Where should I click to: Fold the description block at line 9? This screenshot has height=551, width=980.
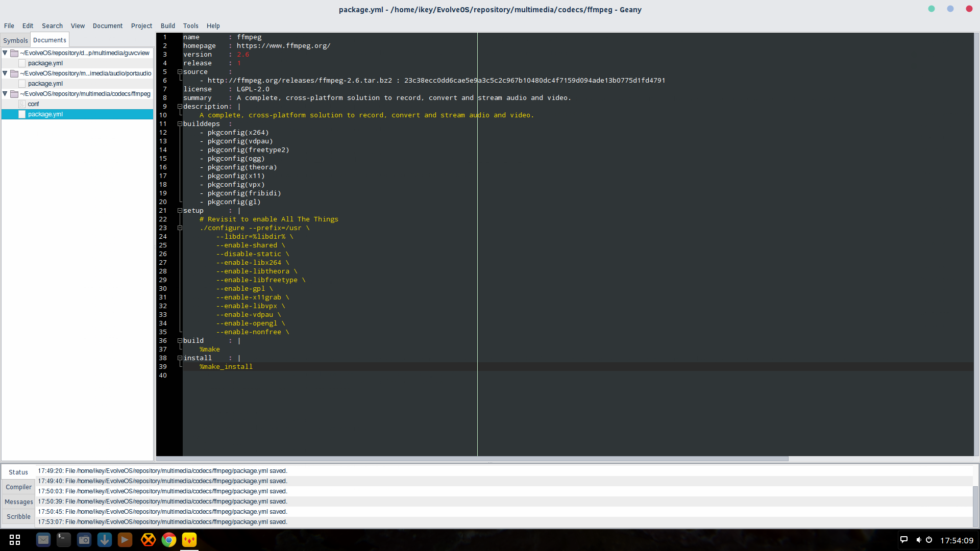(x=180, y=107)
